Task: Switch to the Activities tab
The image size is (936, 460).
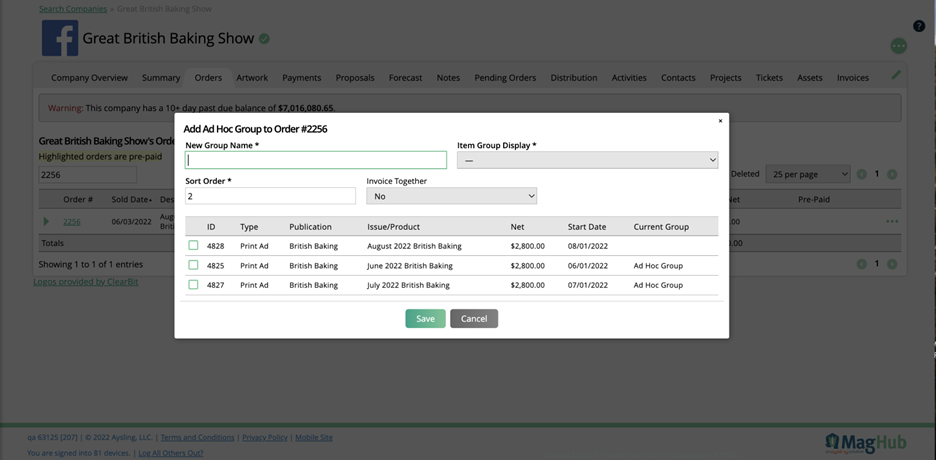Action: click(x=629, y=78)
